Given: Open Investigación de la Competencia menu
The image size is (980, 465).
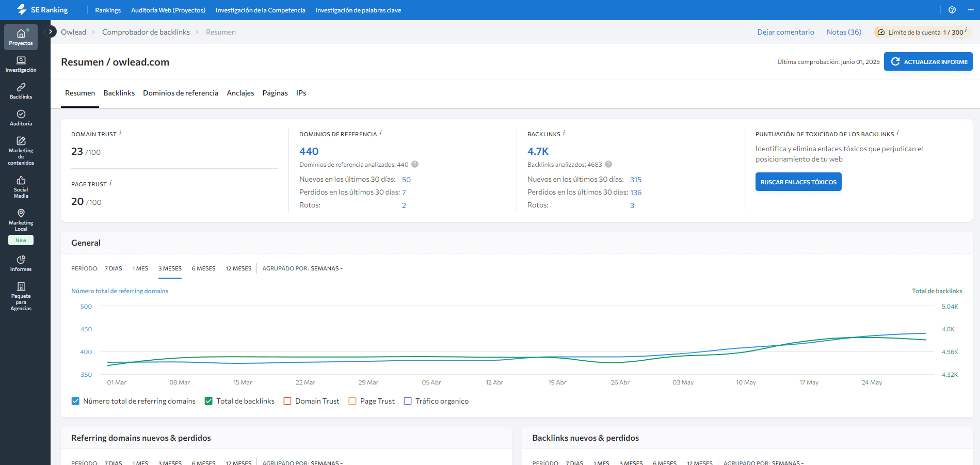Looking at the screenshot, I should 261,10.
